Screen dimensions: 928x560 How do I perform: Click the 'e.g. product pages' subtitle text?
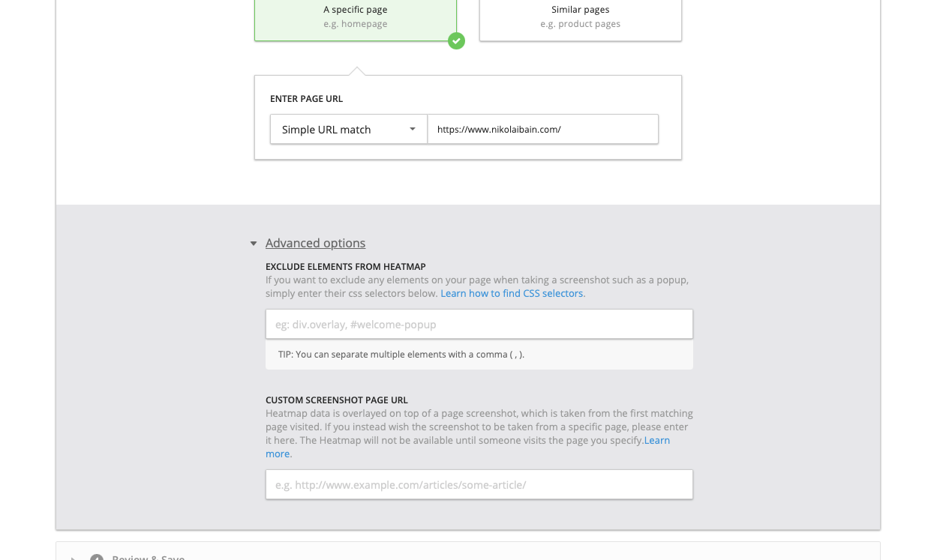(x=580, y=24)
